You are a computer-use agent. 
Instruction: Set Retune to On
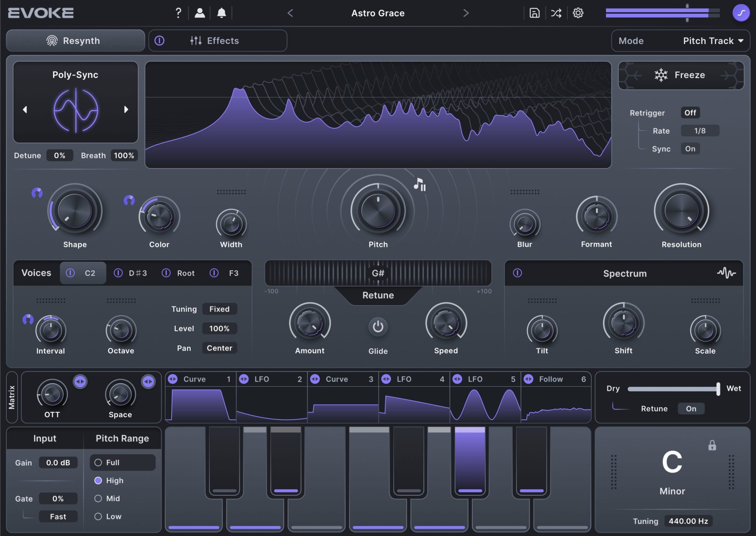coord(691,409)
